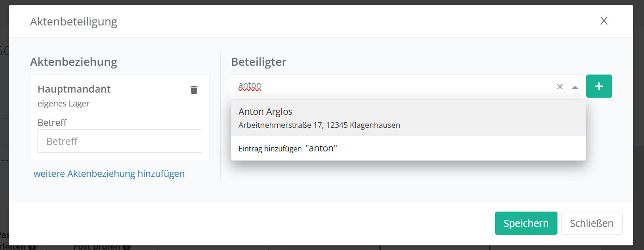The height and width of the screenshot is (250, 644).
Task: Collapse the Beteiligter suggestions with the caret arrow
Action: [x=575, y=87]
